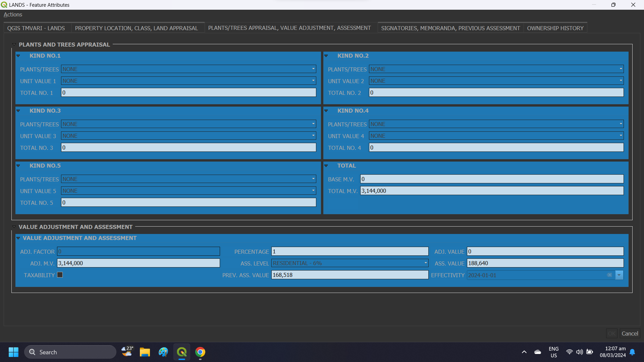Collapse the Plants and Trees Appraisal section
Image resolution: width=644 pixels, height=362 pixels.
[14, 45]
